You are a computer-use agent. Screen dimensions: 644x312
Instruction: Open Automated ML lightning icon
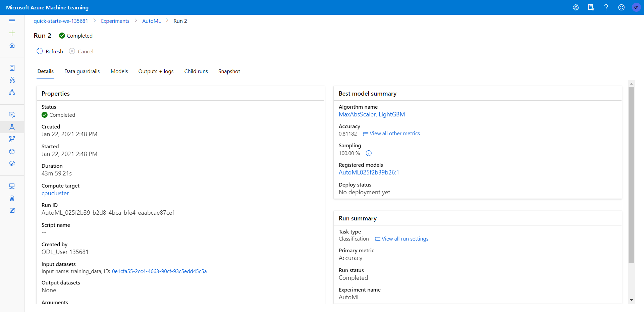12,80
